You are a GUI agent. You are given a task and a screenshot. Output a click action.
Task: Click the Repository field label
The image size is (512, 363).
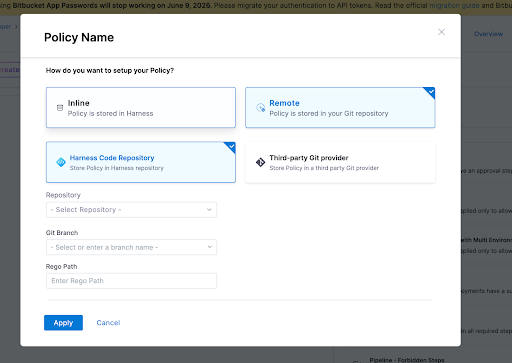pyautogui.click(x=63, y=195)
